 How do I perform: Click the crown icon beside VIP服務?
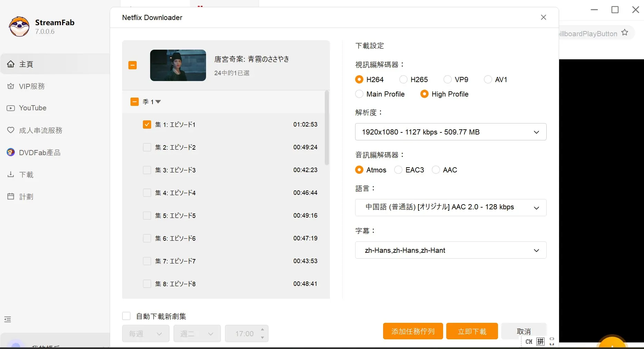[x=11, y=86]
